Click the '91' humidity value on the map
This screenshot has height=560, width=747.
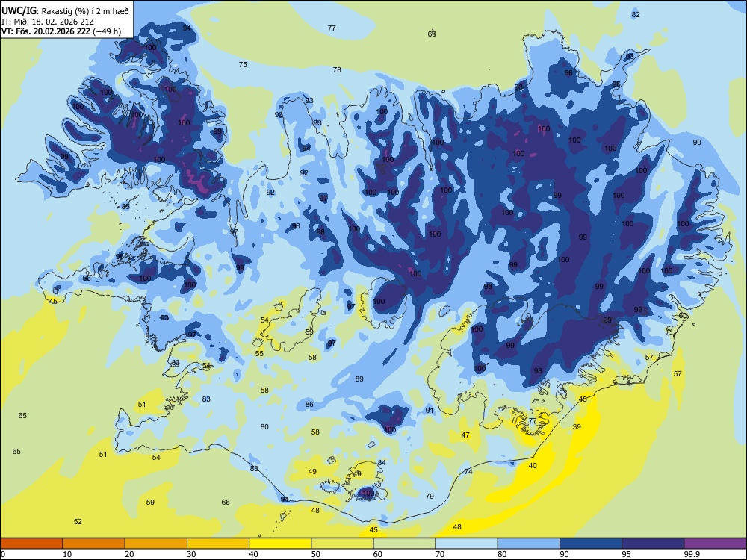click(430, 410)
